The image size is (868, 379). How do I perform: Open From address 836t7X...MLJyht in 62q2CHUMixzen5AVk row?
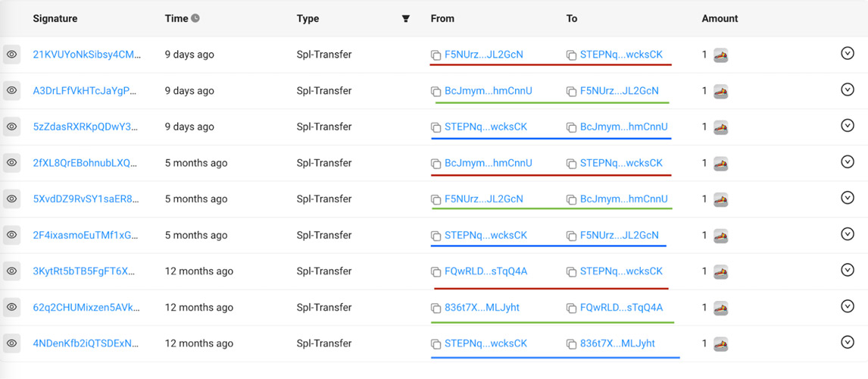click(482, 307)
